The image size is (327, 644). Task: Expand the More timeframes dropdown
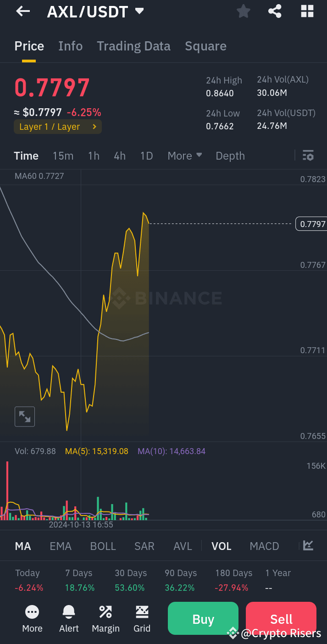(184, 155)
